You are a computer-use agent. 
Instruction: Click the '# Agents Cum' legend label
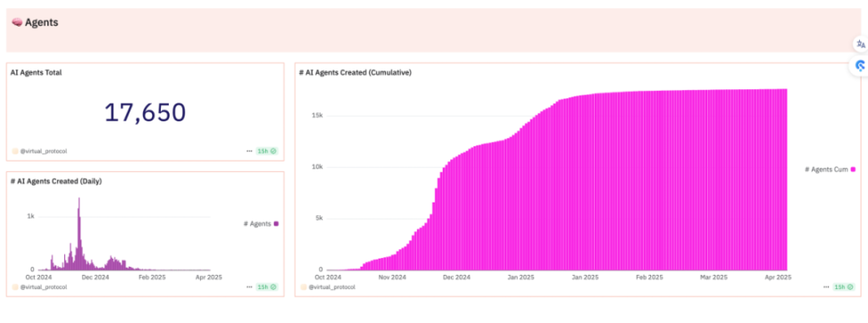click(x=827, y=170)
